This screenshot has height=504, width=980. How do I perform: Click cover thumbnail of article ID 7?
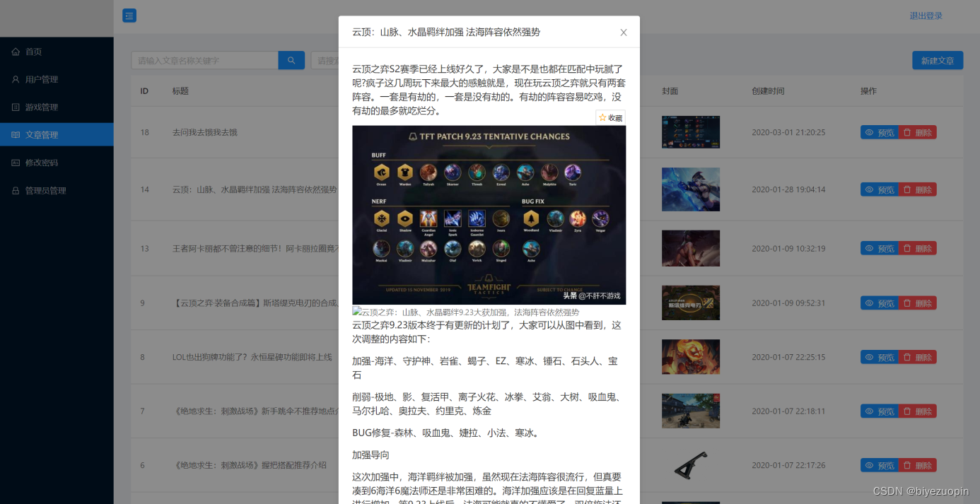691,411
